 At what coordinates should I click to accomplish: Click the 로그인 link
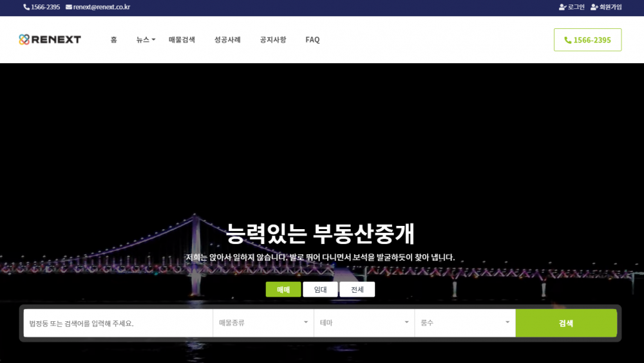coord(576,7)
